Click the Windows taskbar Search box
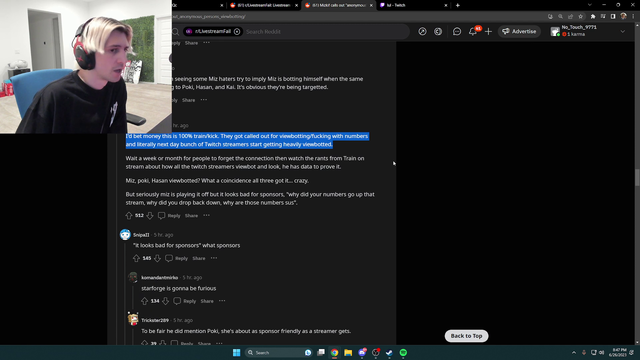This screenshot has width=640, height=360. click(279, 353)
